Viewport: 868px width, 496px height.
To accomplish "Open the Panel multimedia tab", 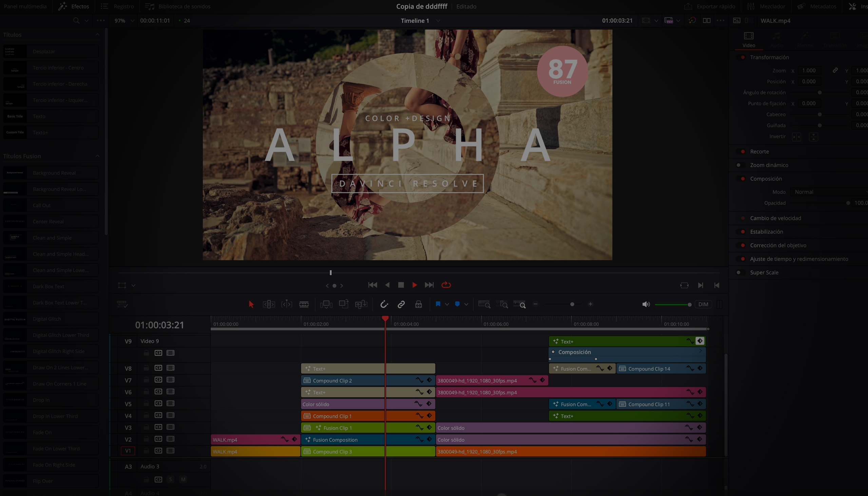I will pyautogui.click(x=25, y=6).
